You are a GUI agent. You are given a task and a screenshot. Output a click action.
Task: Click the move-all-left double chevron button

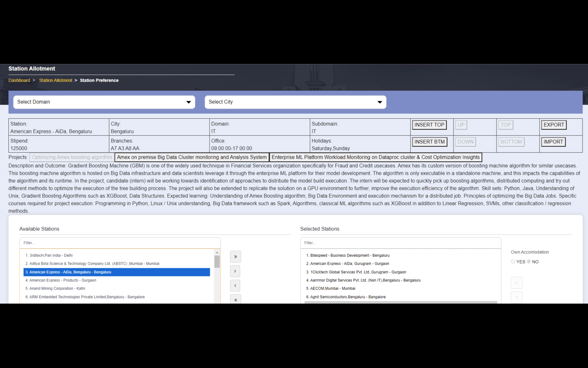(x=235, y=299)
